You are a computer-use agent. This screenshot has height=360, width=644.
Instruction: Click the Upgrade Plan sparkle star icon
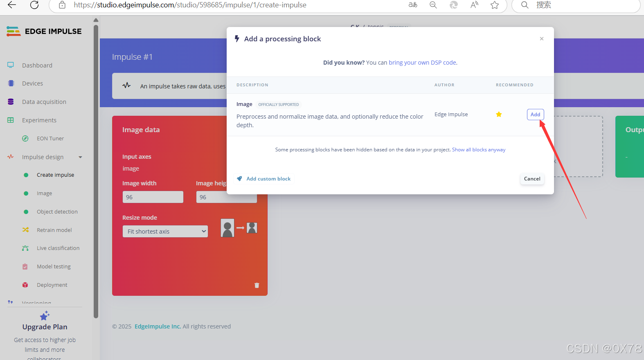click(x=45, y=315)
